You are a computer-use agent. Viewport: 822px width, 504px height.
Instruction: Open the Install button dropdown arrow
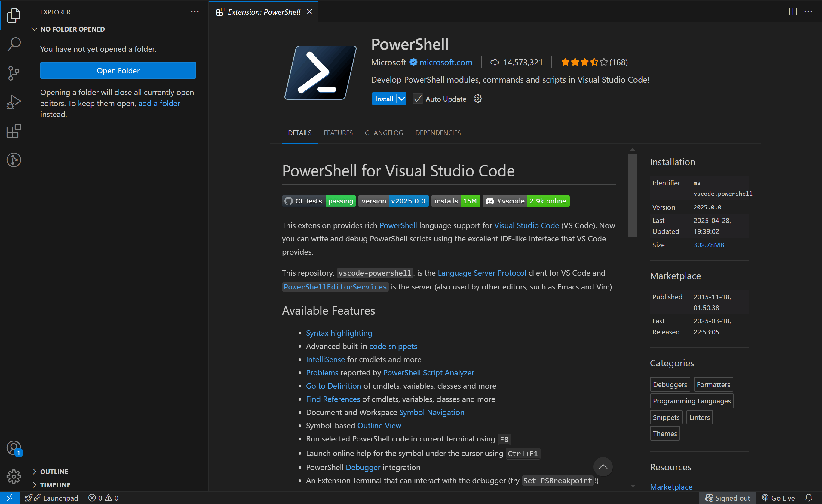tap(401, 99)
